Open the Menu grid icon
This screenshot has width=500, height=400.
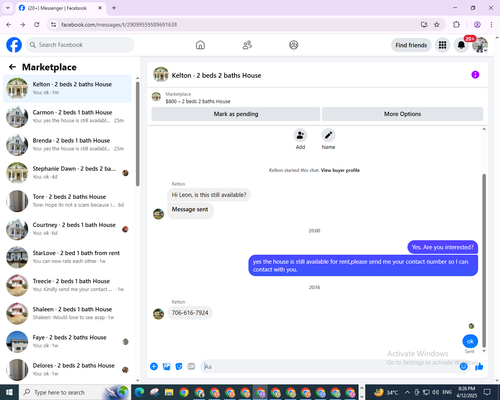pos(442,45)
